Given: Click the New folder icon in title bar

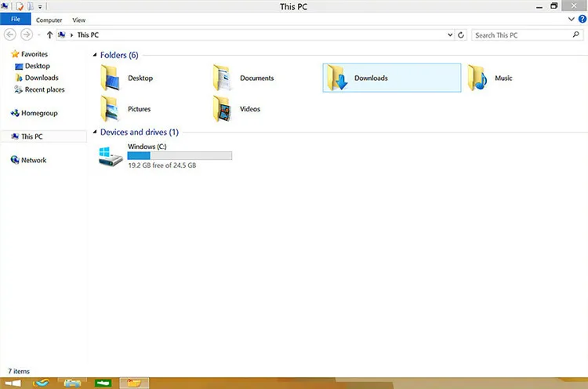Looking at the screenshot, I should click(x=30, y=6).
